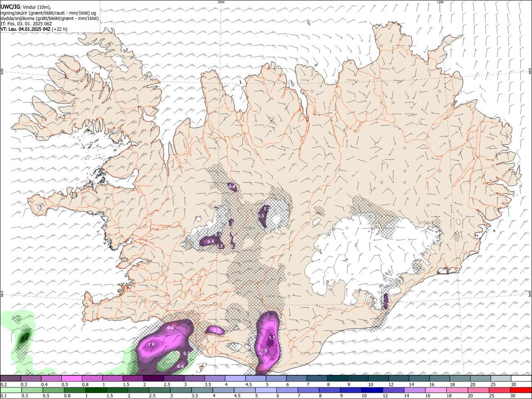532x399 pixels.
Task: Click the upper legend swatch between 1 and 1.5
Action: click(x=112, y=379)
